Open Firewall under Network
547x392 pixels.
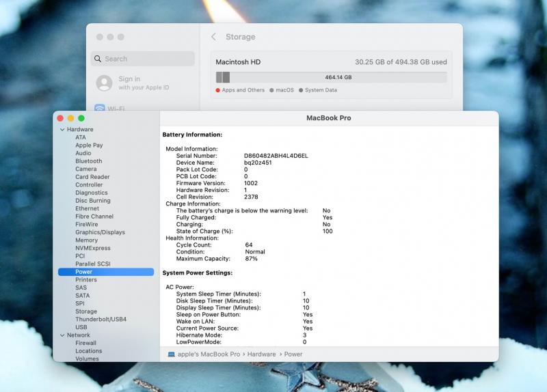(x=86, y=344)
